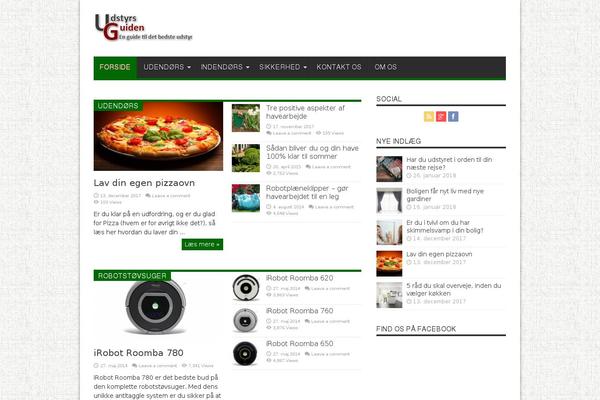Open 'iRobot Roomba 650' article
The height and width of the screenshot is (400, 600).
(x=299, y=344)
